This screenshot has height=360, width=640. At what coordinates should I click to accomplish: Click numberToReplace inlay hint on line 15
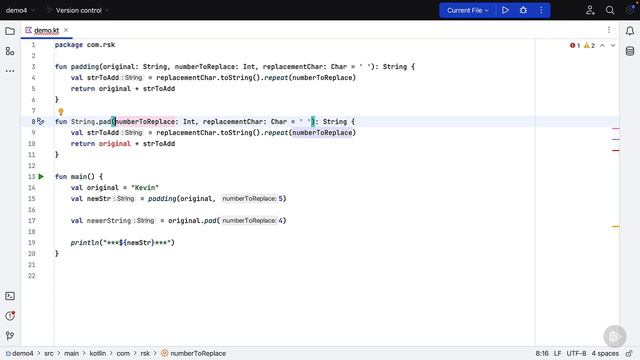(x=249, y=199)
